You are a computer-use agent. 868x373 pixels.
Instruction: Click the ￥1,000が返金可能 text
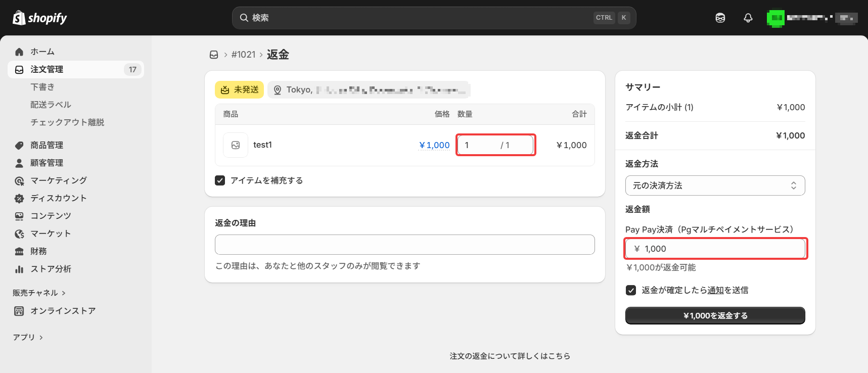[661, 267]
